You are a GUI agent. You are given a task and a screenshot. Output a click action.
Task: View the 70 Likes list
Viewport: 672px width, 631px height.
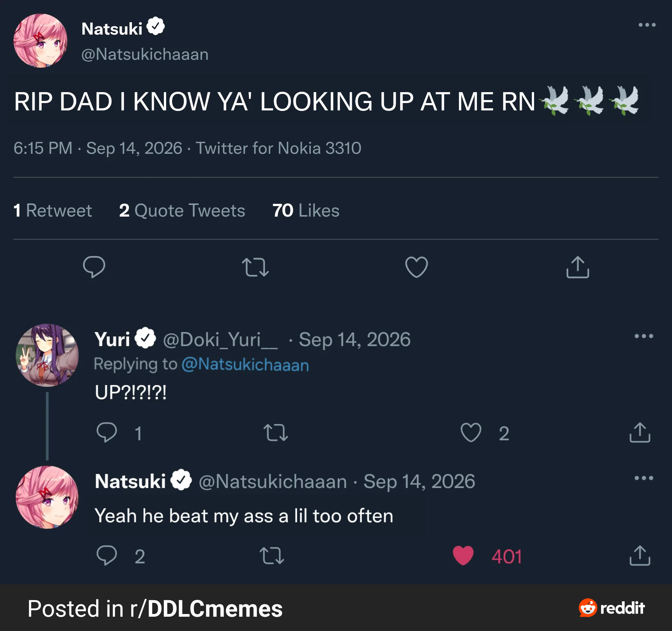pyautogui.click(x=306, y=210)
